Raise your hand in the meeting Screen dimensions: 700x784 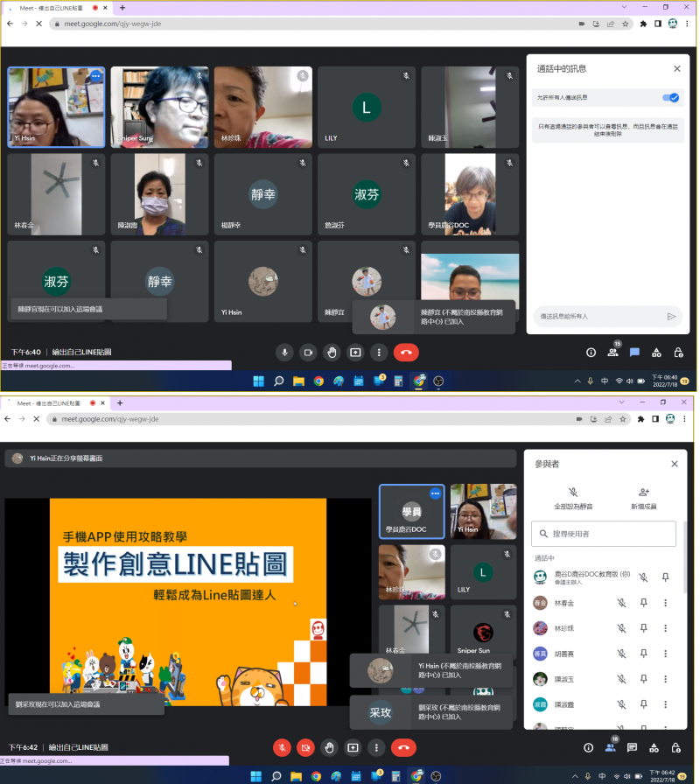pos(332,352)
